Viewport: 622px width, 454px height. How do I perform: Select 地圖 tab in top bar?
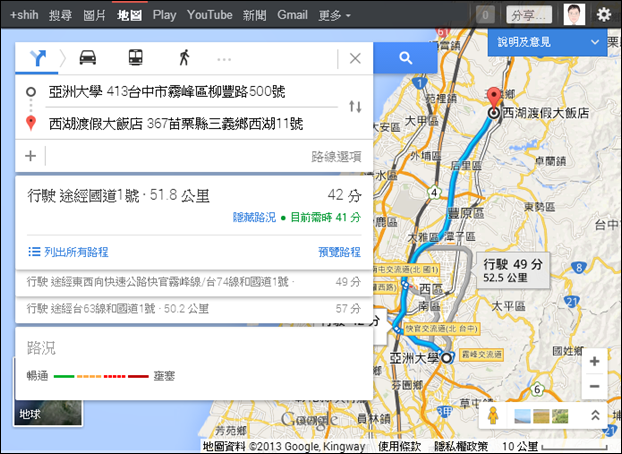pos(129,15)
